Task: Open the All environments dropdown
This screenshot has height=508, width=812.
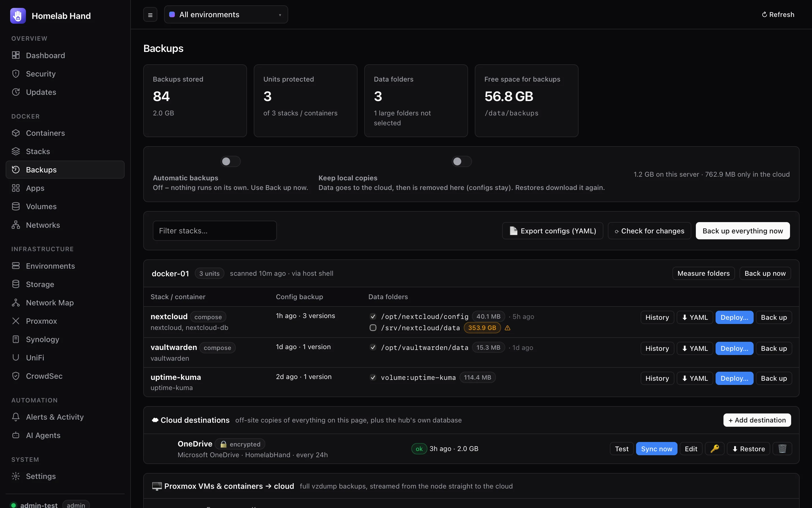Action: coord(226,14)
